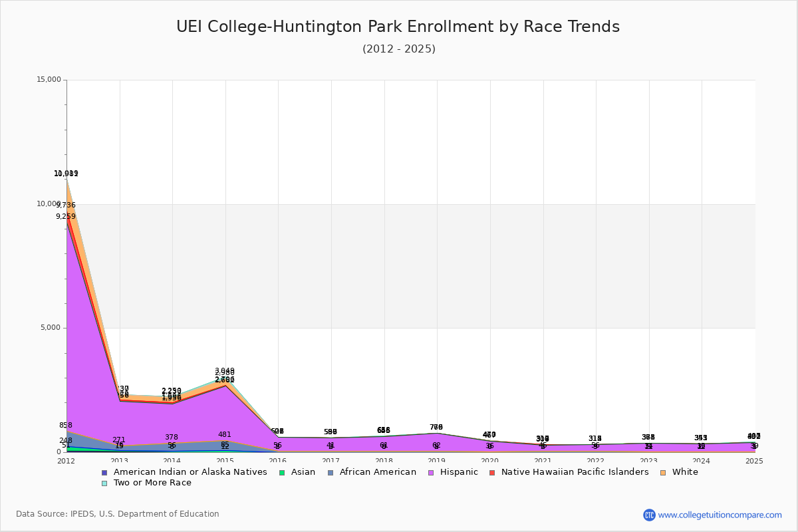The height and width of the screenshot is (532, 798).
Task: Click the American Indian or Alaska Natives legend swatch
Action: pos(104,472)
